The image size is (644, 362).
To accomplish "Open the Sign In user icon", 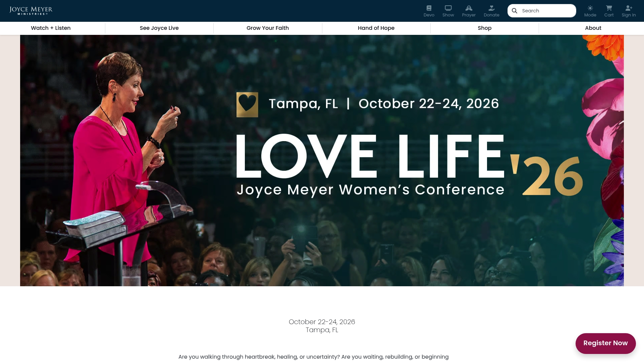I will pyautogui.click(x=629, y=8).
